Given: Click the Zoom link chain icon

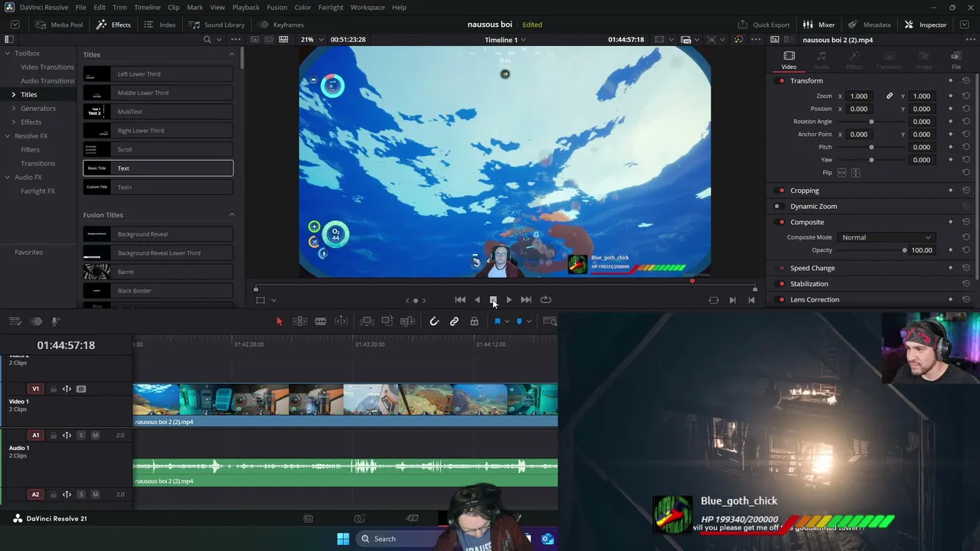Looking at the screenshot, I should [x=890, y=96].
